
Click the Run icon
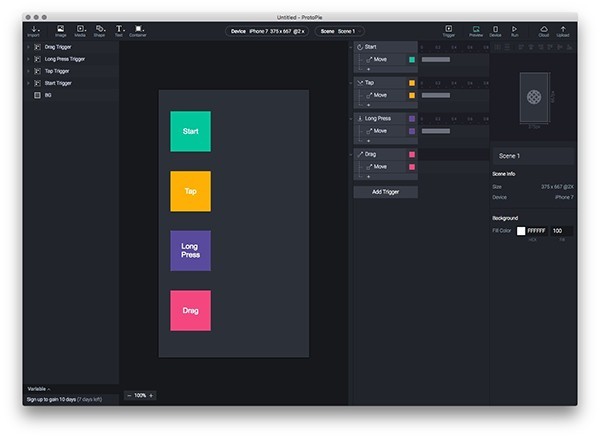coord(515,30)
